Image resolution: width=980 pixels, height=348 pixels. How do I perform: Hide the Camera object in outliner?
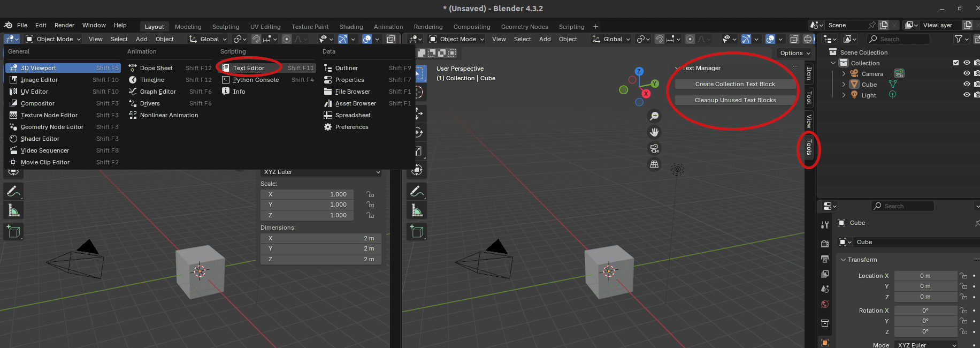pos(967,73)
